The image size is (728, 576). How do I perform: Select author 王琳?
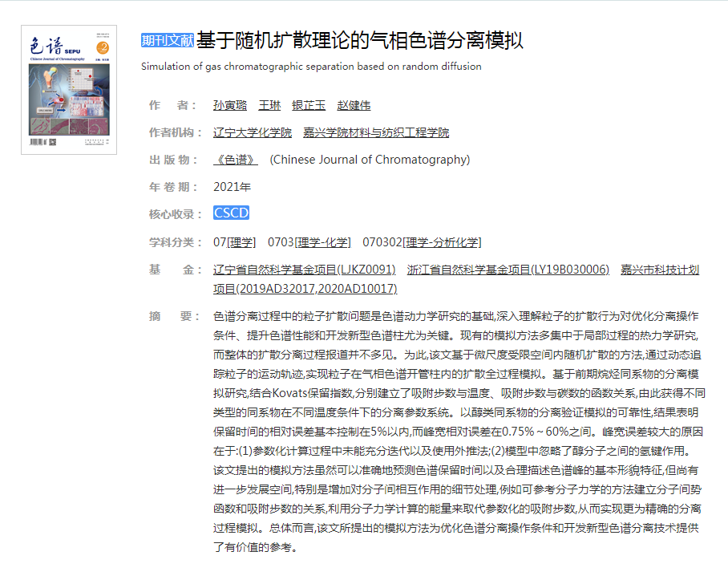pos(269,106)
